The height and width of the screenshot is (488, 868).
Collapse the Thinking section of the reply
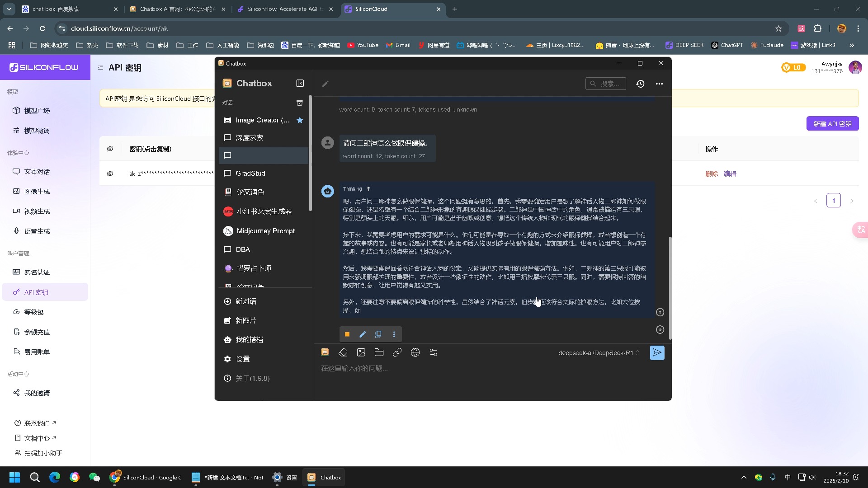click(368, 189)
